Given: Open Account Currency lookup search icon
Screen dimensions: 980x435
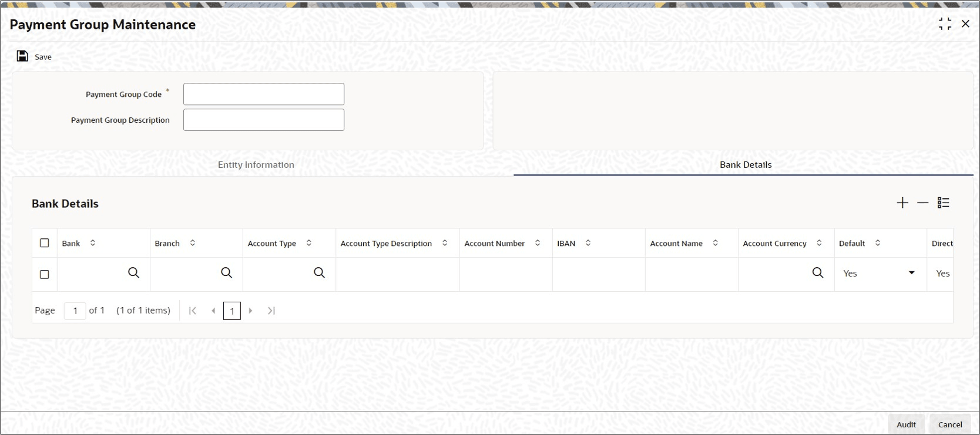Looking at the screenshot, I should (x=818, y=273).
